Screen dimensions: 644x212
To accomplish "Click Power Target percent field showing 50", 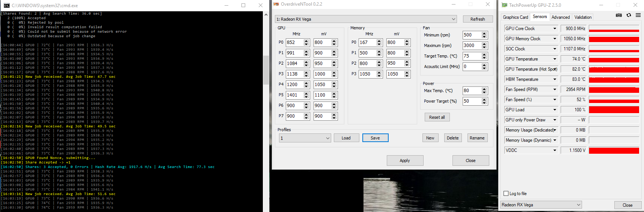I will 472,101.
